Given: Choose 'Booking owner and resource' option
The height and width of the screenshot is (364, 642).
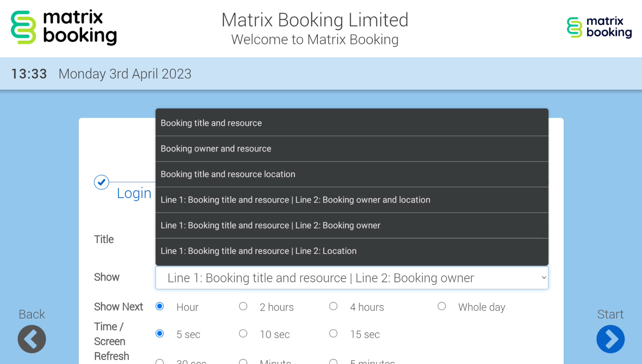Looking at the screenshot, I should coord(351,148).
